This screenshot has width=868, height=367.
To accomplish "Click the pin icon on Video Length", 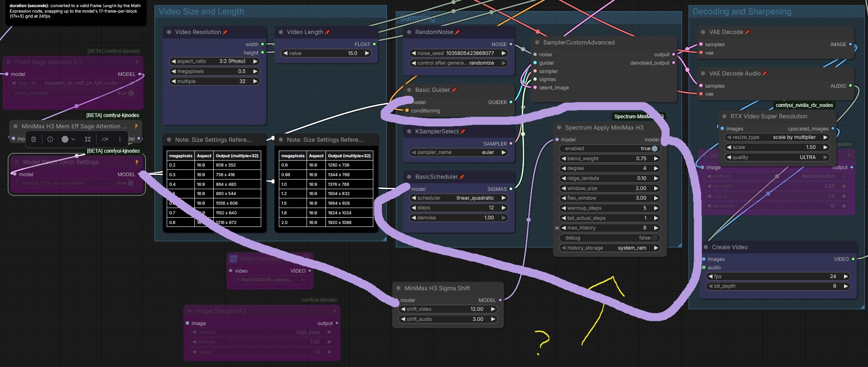I will point(327,32).
